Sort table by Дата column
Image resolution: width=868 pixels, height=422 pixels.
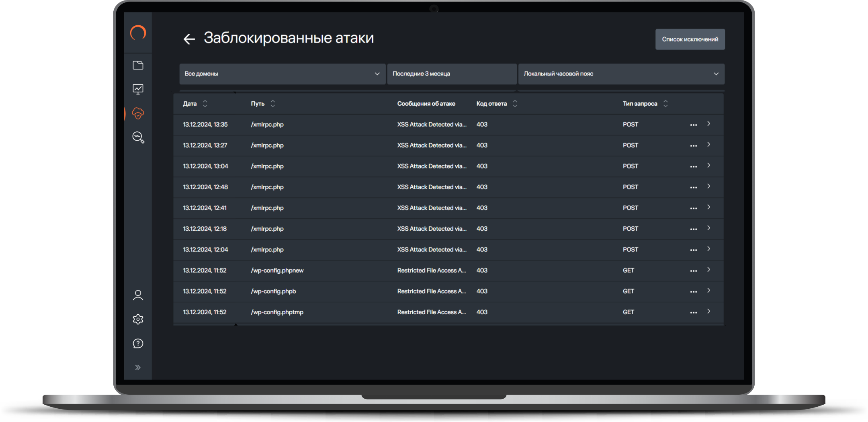click(205, 104)
